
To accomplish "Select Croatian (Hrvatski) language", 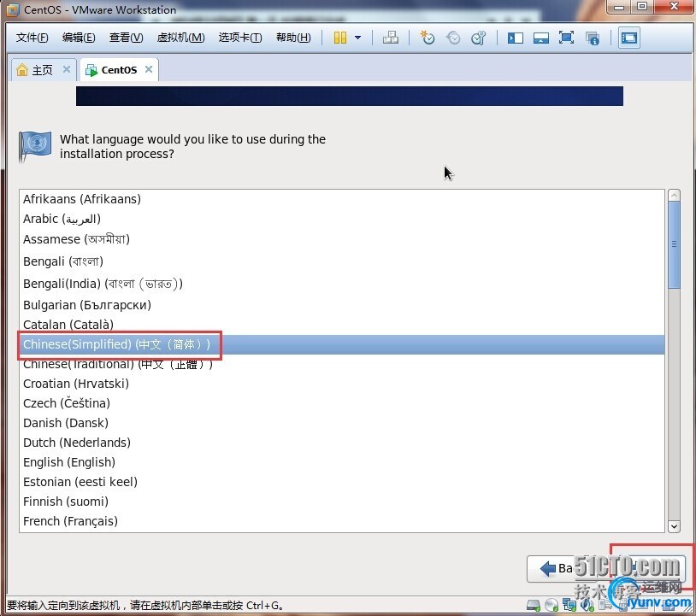I will click(342, 384).
